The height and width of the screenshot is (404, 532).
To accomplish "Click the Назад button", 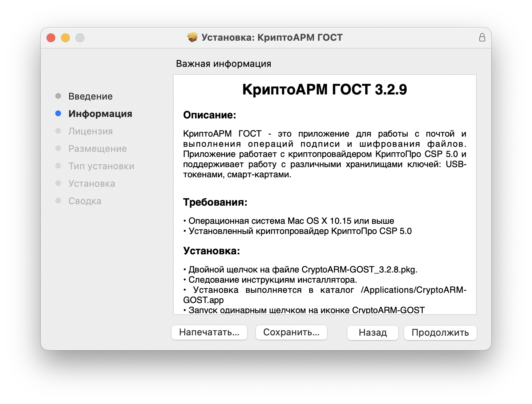I will click(372, 332).
